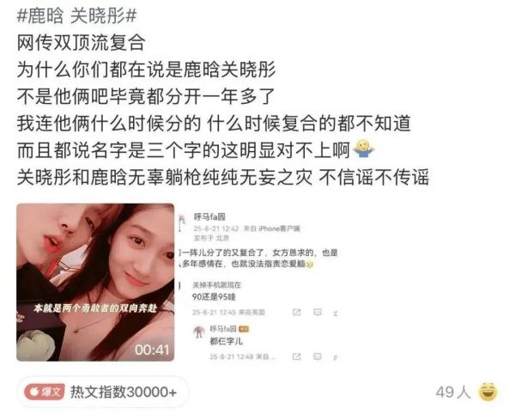View the 49人 reaction count

pyautogui.click(x=453, y=392)
